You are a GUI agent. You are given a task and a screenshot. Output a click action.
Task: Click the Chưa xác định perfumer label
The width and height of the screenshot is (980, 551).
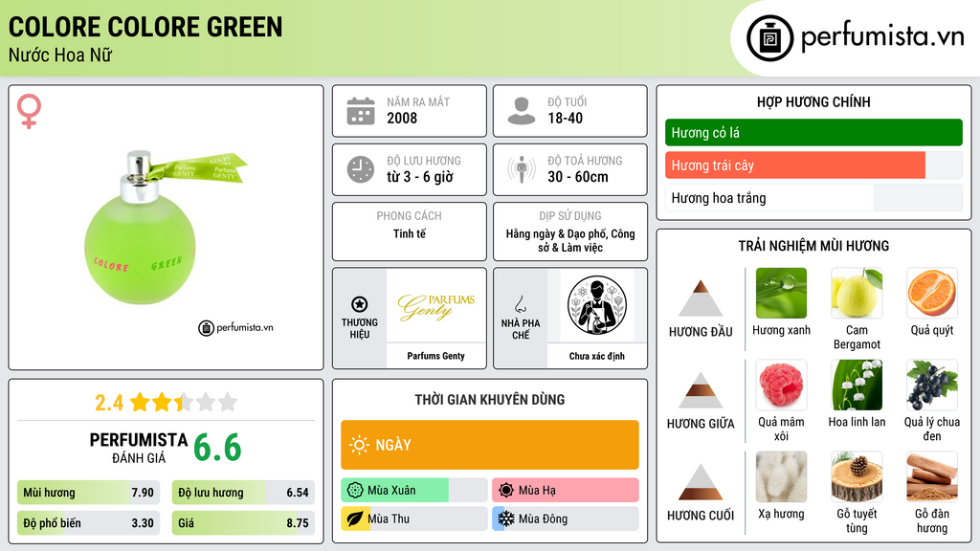pyautogui.click(x=597, y=356)
